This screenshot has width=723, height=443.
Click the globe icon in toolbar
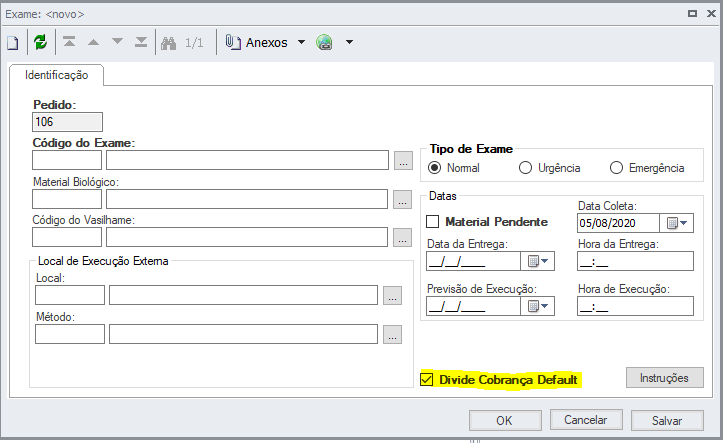click(x=324, y=43)
